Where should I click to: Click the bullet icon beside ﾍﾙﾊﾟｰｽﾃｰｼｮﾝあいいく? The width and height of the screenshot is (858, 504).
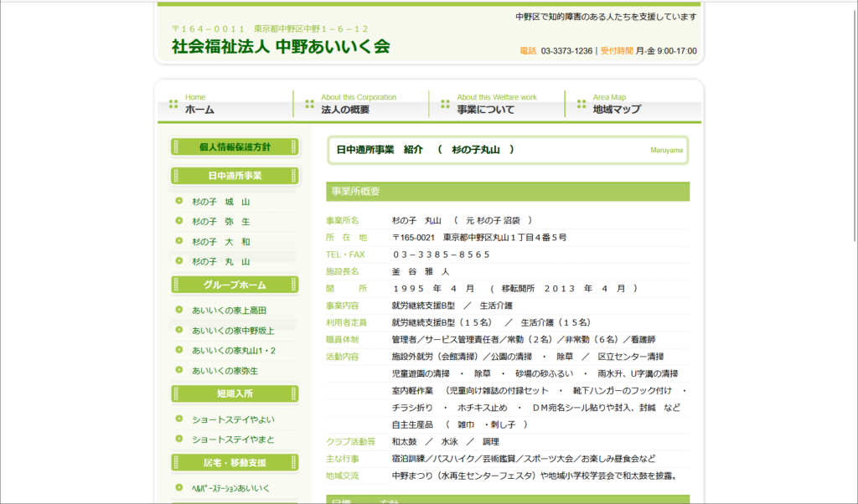178,487
